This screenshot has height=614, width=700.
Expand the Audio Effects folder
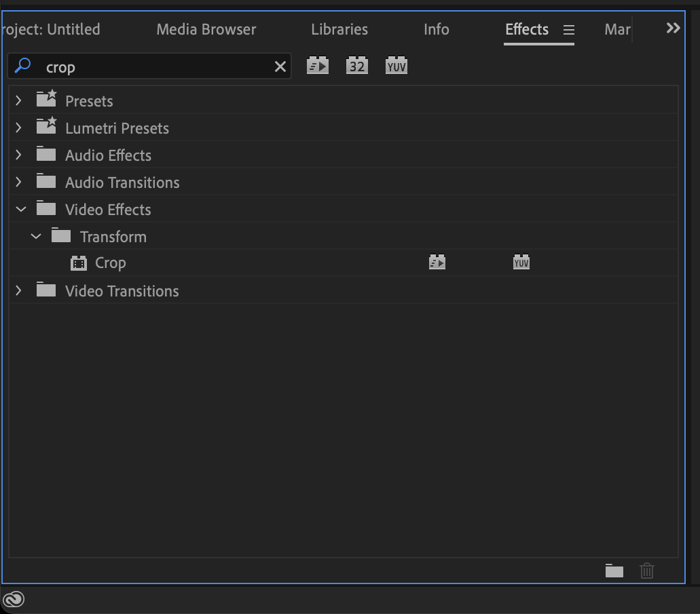pyautogui.click(x=18, y=155)
